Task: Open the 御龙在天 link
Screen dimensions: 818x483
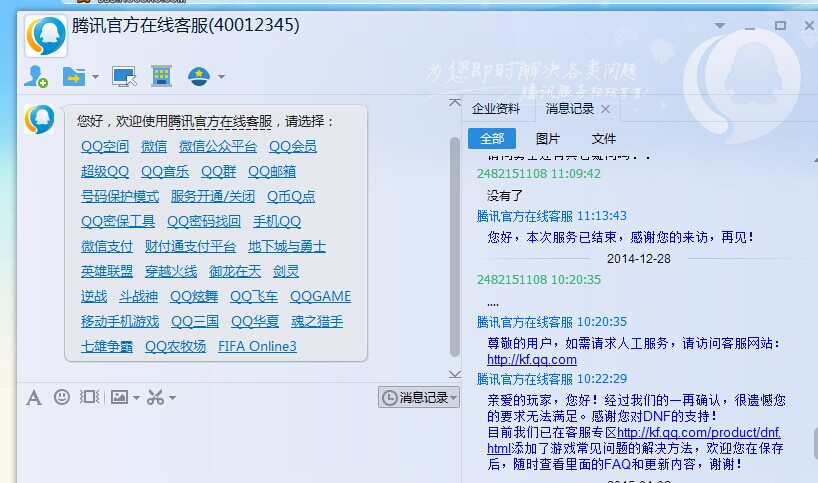Action: point(235,271)
